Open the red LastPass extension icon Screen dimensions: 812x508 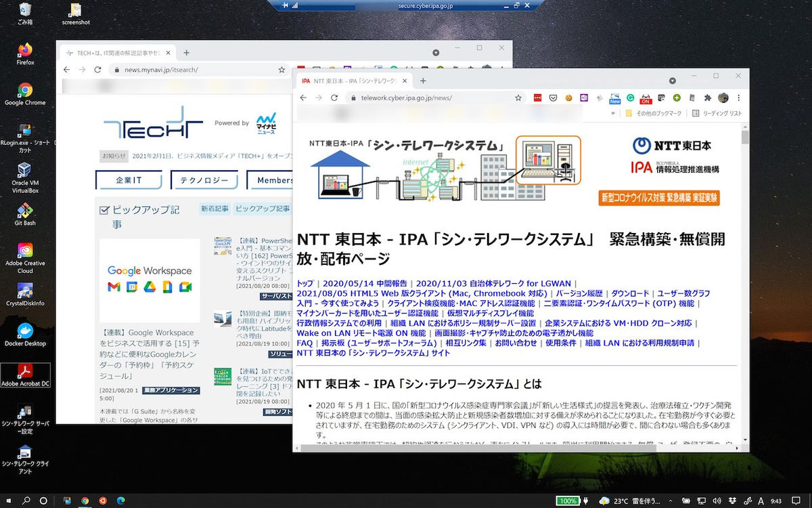pyautogui.click(x=537, y=98)
